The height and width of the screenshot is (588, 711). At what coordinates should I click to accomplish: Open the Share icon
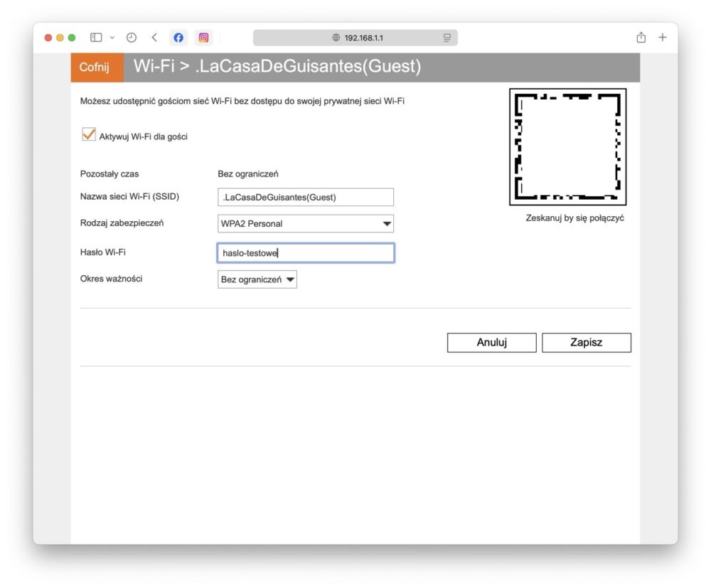click(x=641, y=37)
